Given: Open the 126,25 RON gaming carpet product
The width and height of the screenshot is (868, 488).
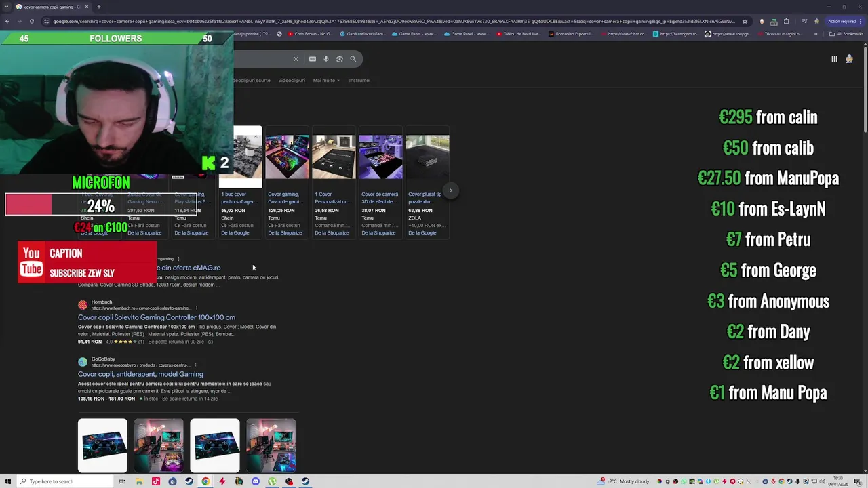Looking at the screenshot, I should (x=287, y=183).
